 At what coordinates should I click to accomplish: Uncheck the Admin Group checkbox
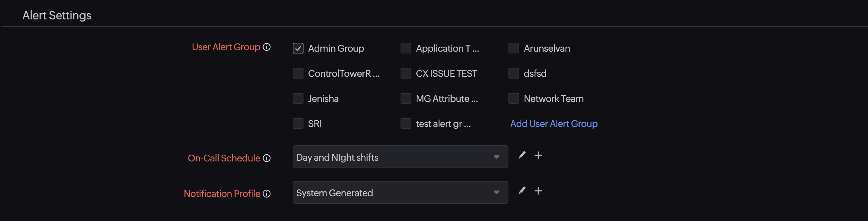coord(298,48)
